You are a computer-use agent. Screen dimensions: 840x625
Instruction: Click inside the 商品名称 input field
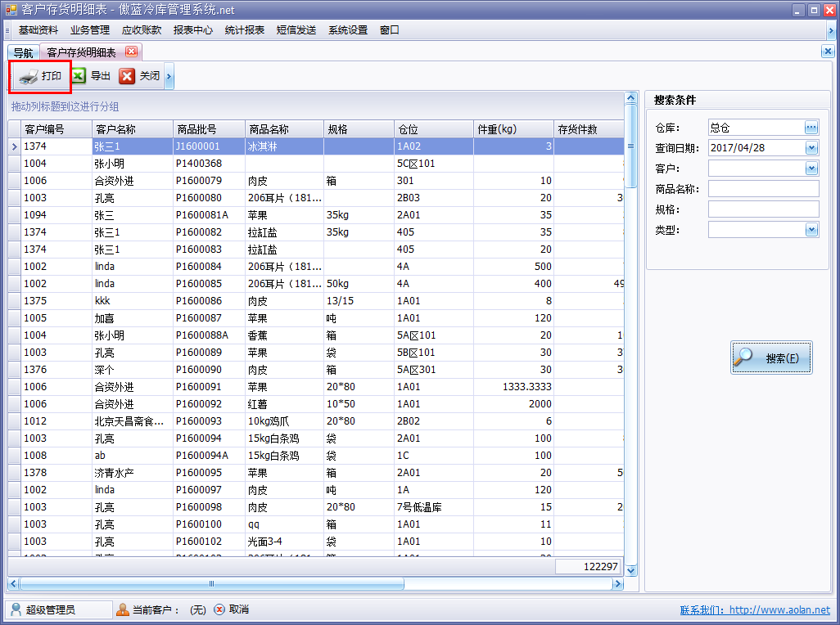click(761, 188)
